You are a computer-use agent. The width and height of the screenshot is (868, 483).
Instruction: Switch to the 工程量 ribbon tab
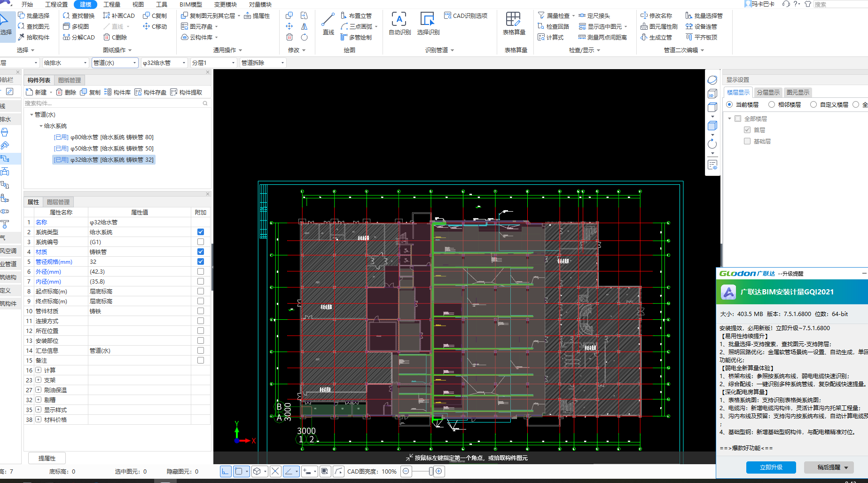[112, 4]
